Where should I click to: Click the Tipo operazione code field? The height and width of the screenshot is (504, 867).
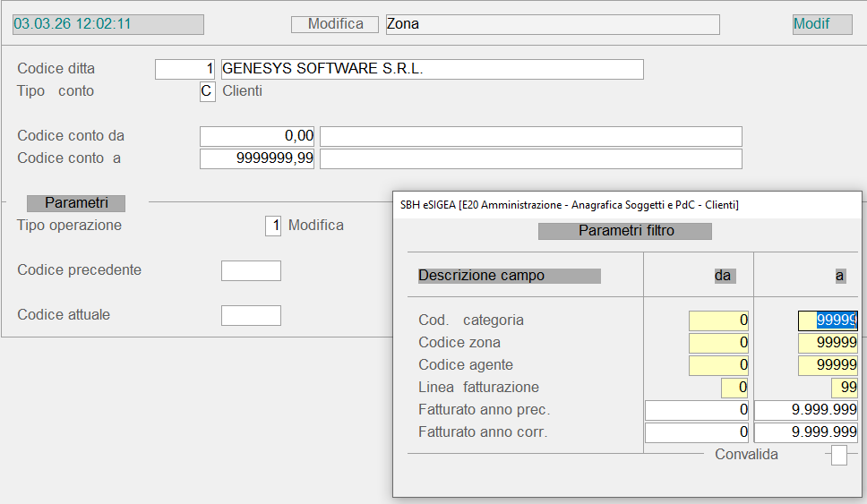[x=272, y=226]
